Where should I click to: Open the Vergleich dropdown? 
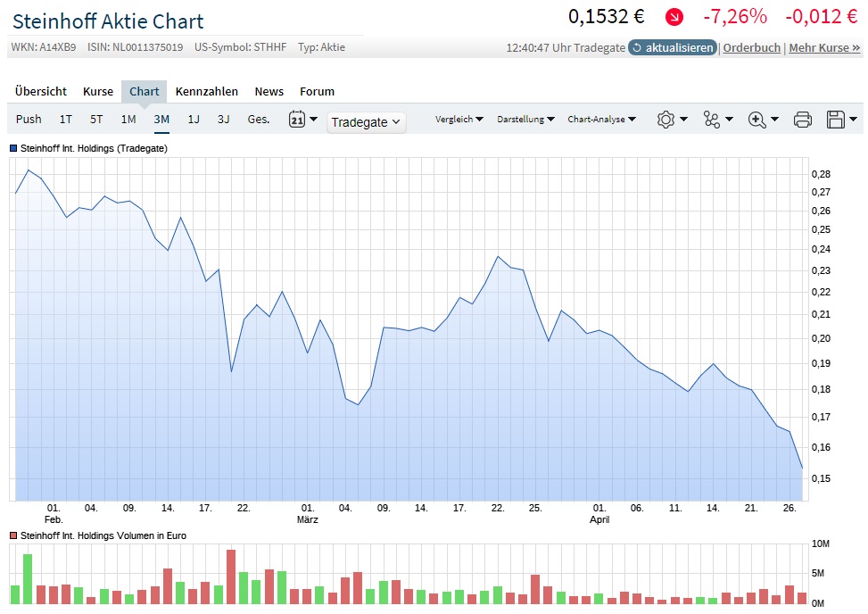point(459,119)
